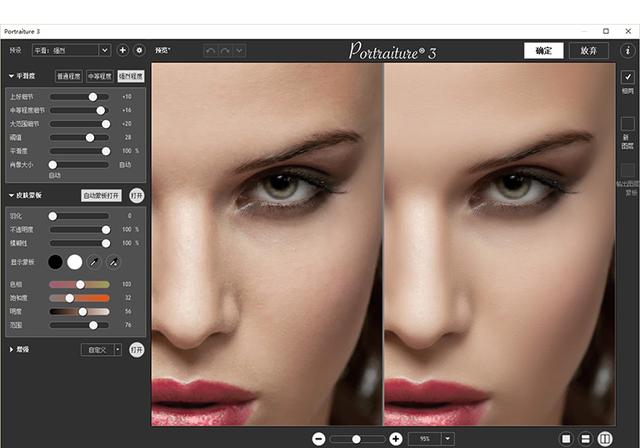Viewport: 640px width, 448px height.
Task: Collapse the 皮肤蒙版 skin mask section
Action: [11, 195]
